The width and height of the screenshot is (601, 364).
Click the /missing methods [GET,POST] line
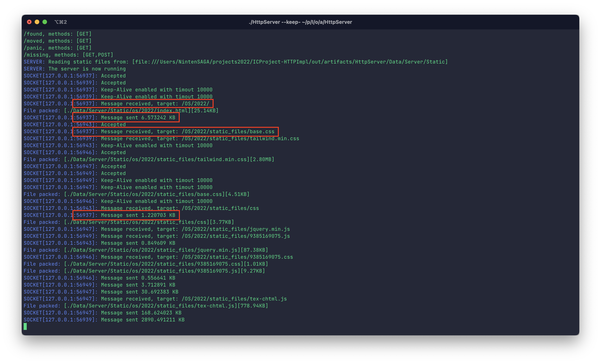(69, 55)
